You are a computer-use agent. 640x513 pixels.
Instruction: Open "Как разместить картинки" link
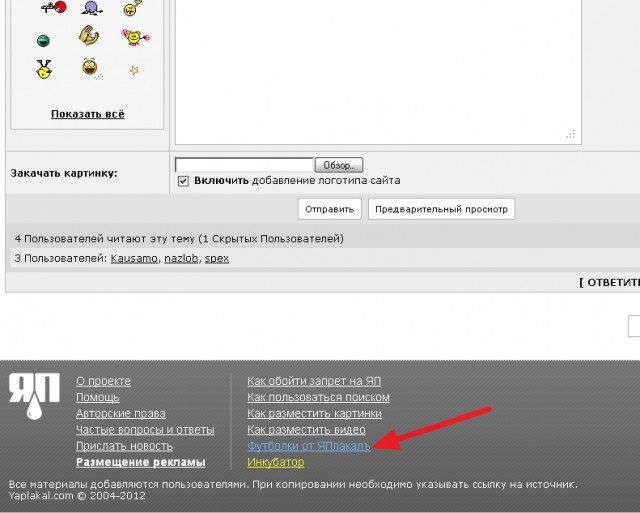[315, 413]
